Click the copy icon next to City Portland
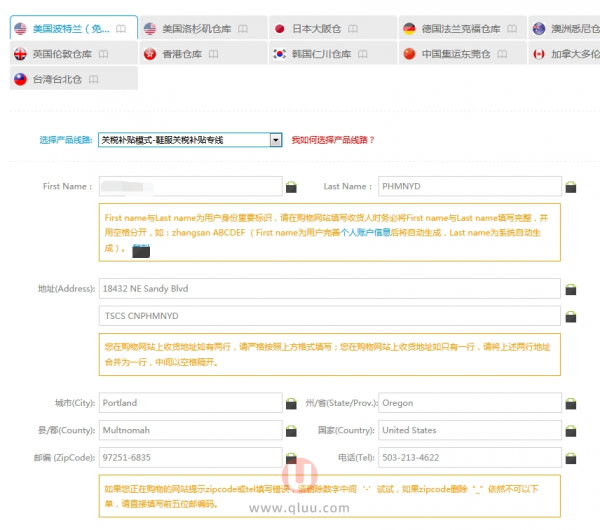The image size is (600, 530). pyautogui.click(x=291, y=404)
